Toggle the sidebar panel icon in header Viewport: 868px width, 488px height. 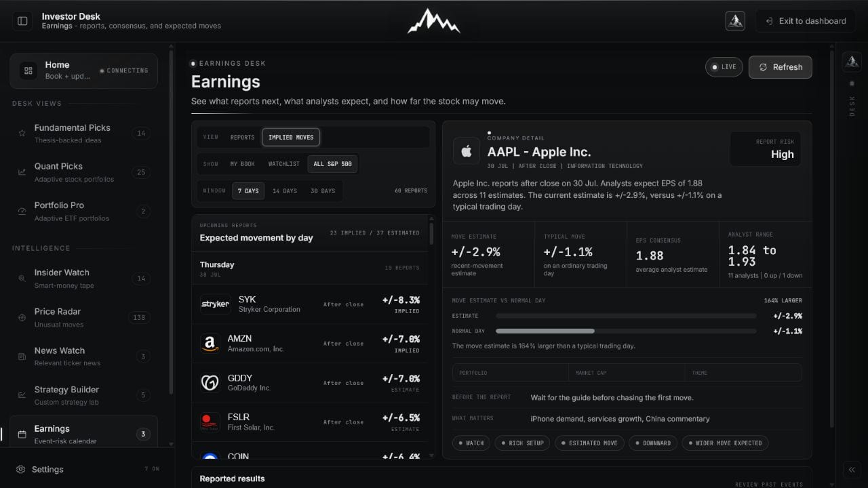pyautogui.click(x=22, y=21)
